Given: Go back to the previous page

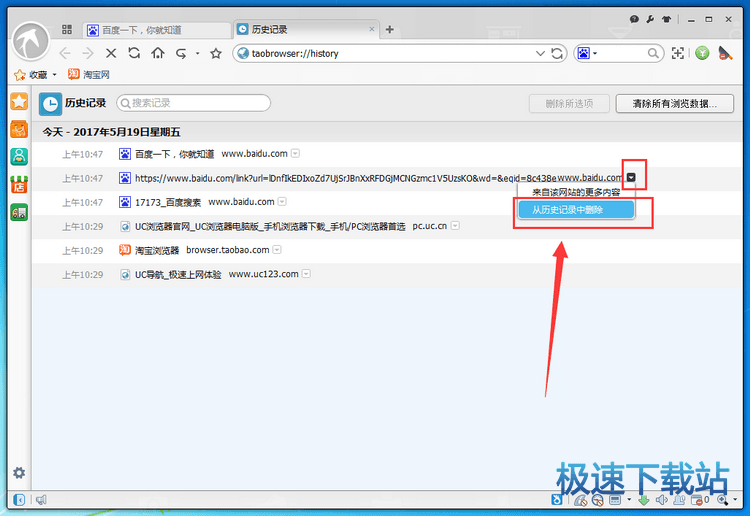Looking at the screenshot, I should pos(66,54).
